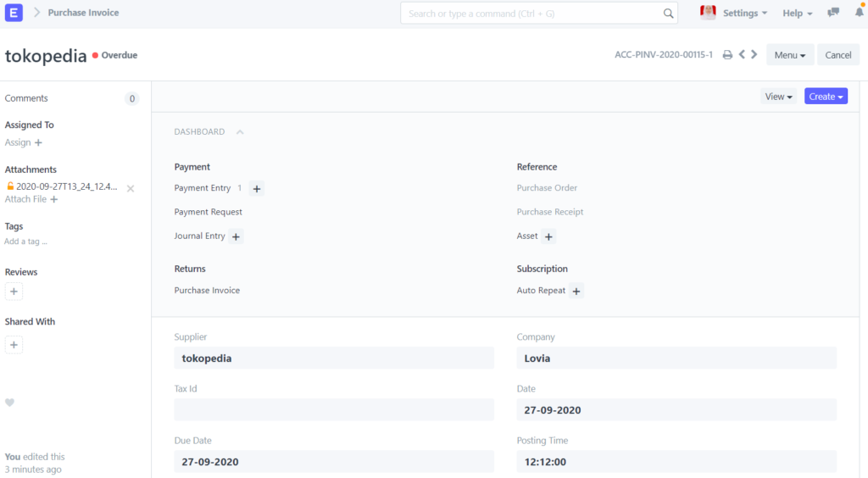Screen dimensions: 868x478
Task: Open the Settings dropdown
Action: [744, 13]
